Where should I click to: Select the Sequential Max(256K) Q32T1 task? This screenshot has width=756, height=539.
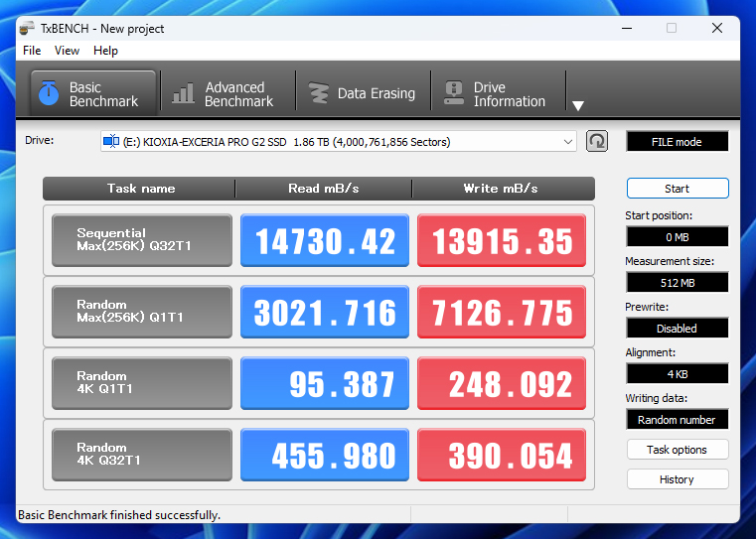[x=142, y=240]
